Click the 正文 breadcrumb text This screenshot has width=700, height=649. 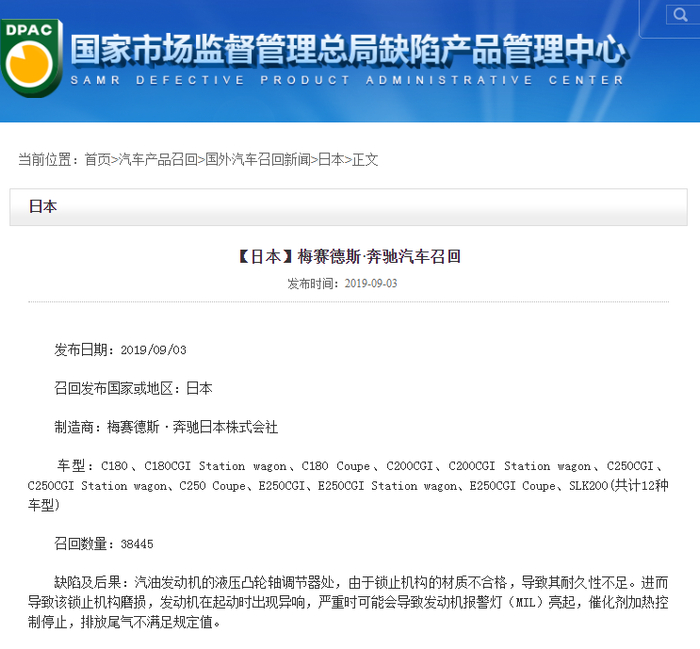365,159
